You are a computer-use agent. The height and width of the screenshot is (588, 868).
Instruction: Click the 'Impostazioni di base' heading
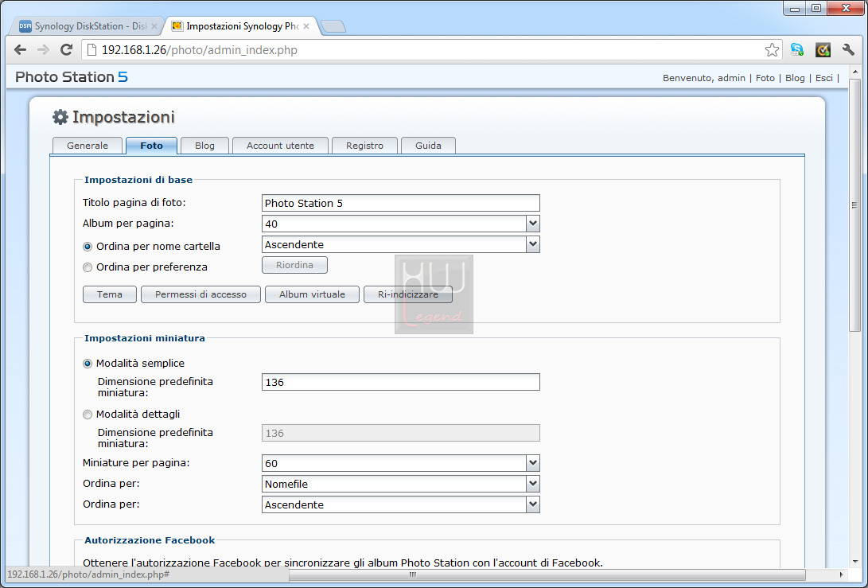[138, 180]
